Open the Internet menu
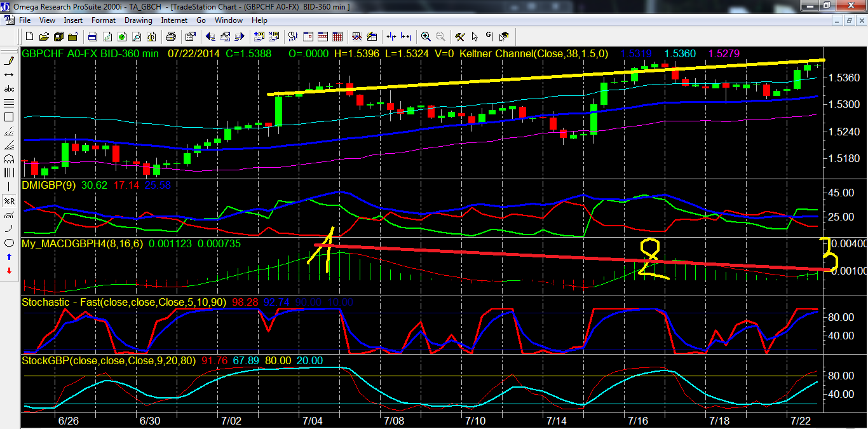 [x=174, y=20]
